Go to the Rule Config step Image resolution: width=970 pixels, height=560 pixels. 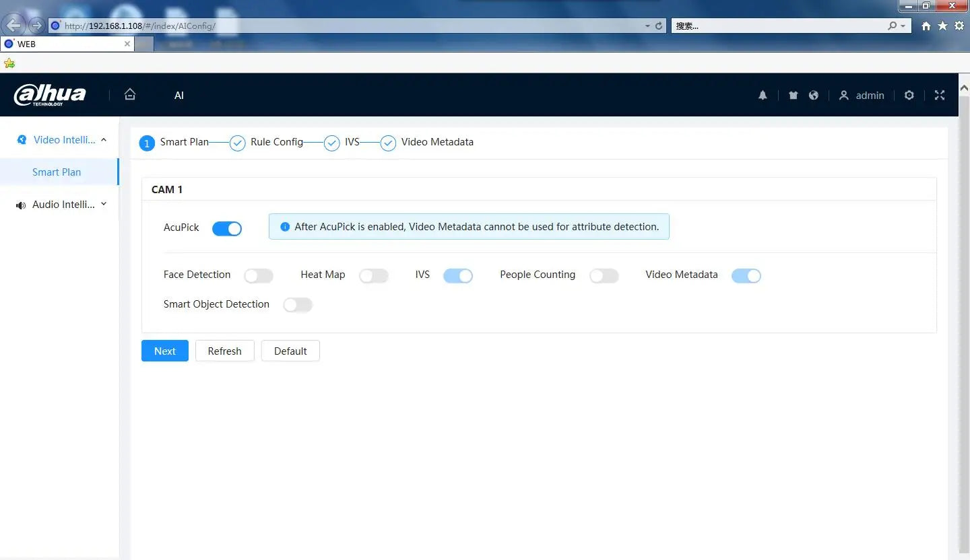click(276, 142)
